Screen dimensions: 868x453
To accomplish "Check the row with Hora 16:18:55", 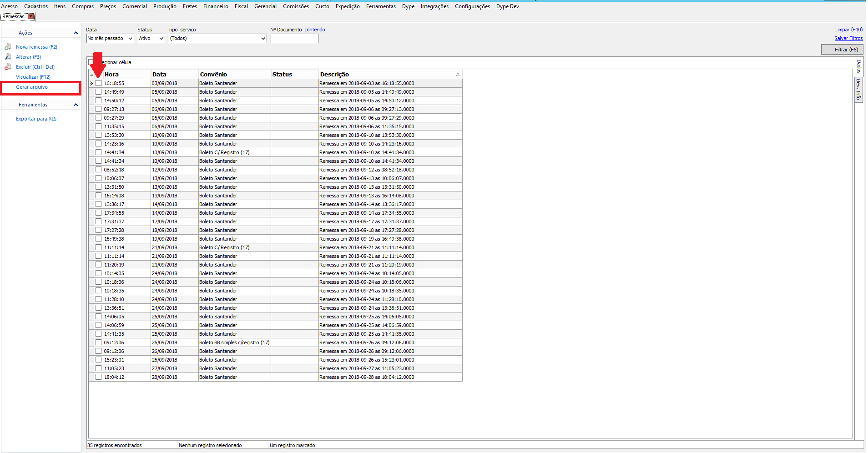I will [98, 83].
